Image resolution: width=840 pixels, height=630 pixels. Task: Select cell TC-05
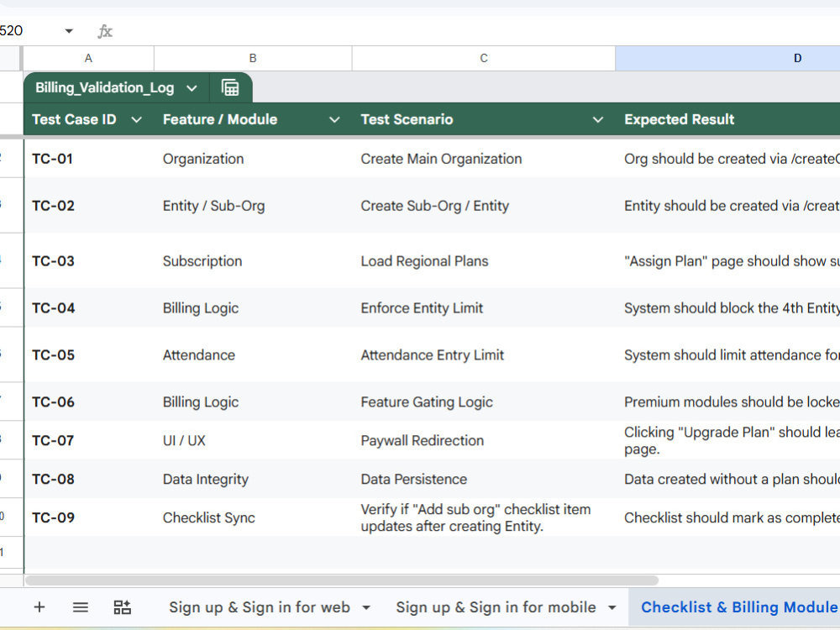click(89, 354)
